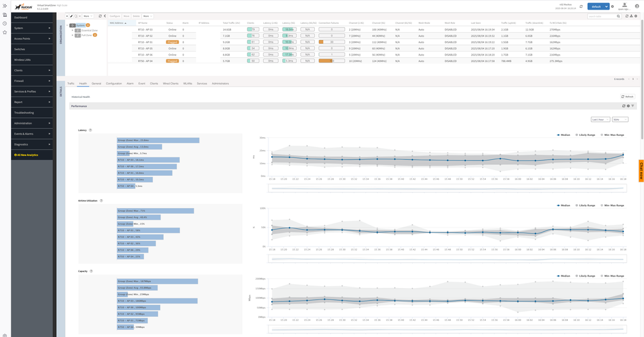
Task: Click the Refresh button in Historical Health
Action: click(x=627, y=97)
